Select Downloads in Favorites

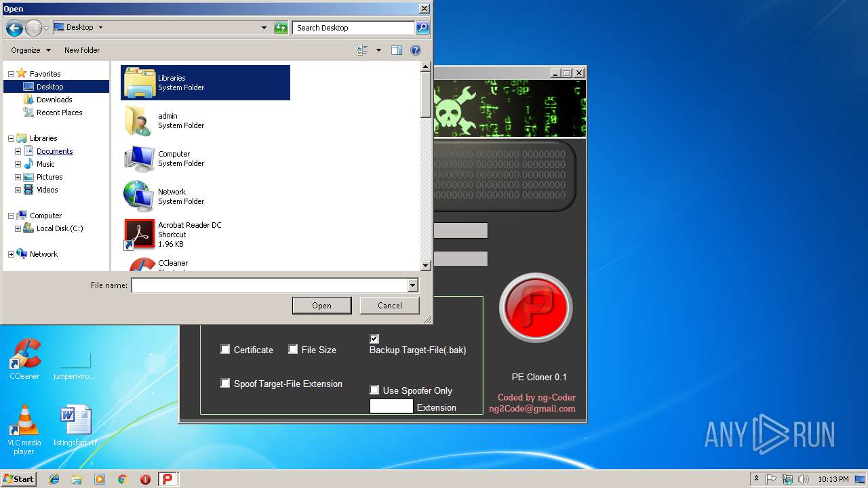54,100
